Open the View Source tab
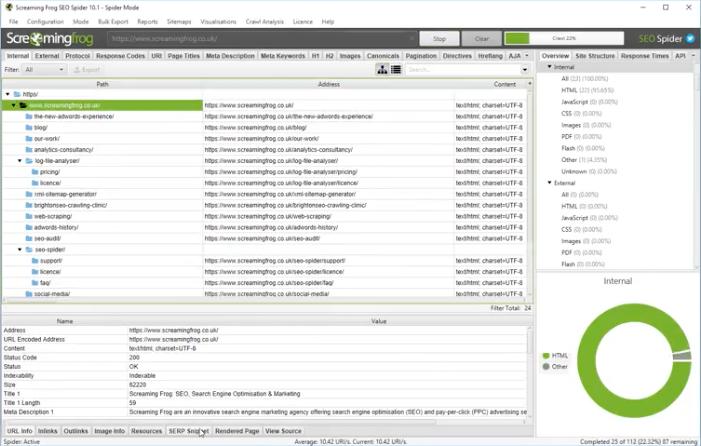 (x=283, y=431)
